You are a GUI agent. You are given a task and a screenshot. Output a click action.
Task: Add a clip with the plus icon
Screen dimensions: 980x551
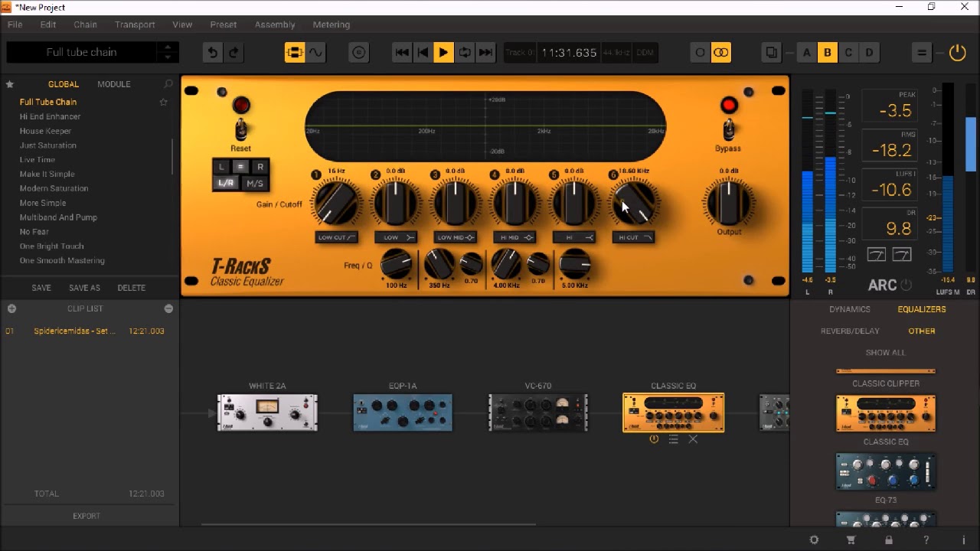pos(11,308)
